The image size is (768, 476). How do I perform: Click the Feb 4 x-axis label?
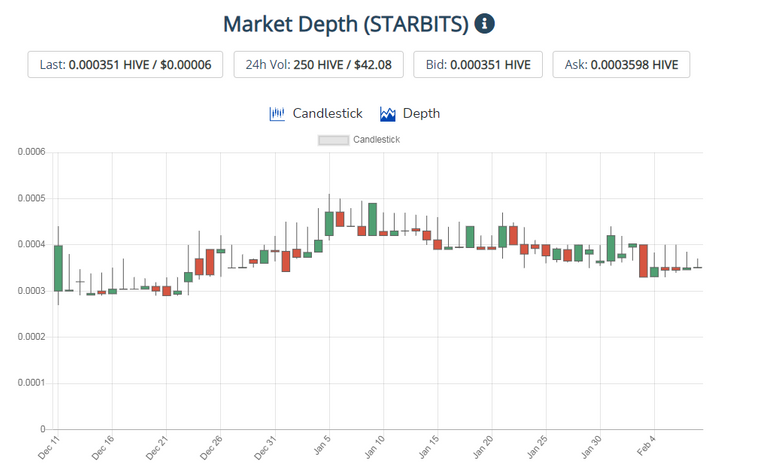coord(646,445)
